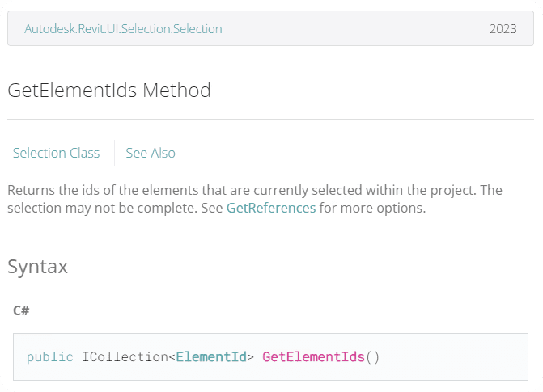
Task: Click the 2023 version label
Action: click(x=503, y=29)
